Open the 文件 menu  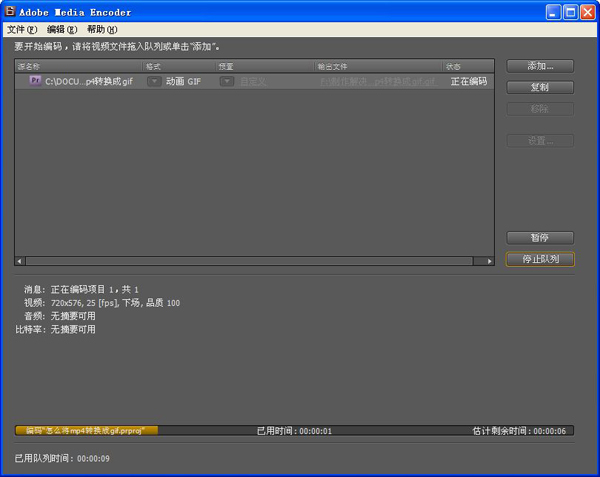coord(22,29)
